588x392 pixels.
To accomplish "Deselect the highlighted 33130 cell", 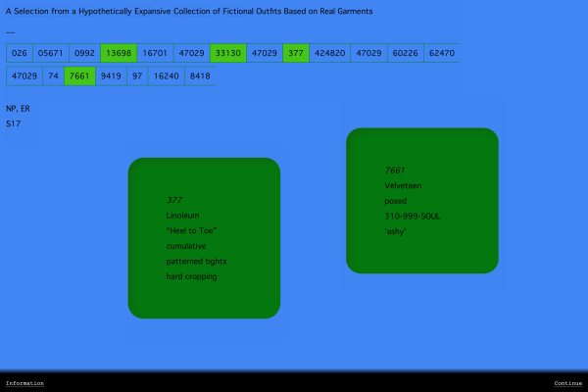I will click(x=226, y=53).
